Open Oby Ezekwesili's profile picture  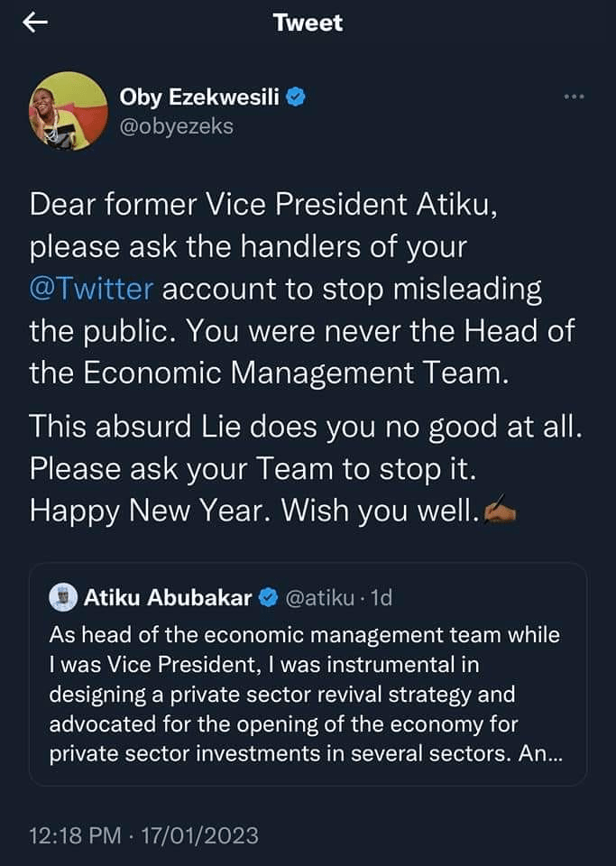coord(69,110)
